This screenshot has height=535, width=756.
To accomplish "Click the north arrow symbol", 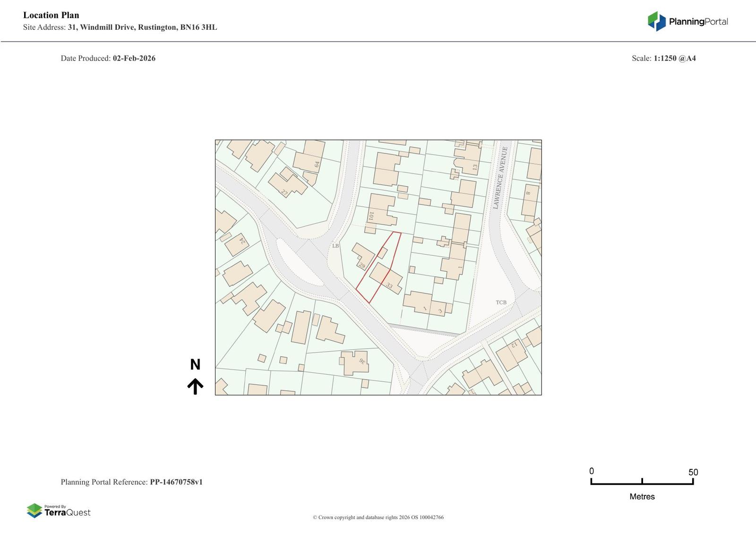I will (195, 386).
